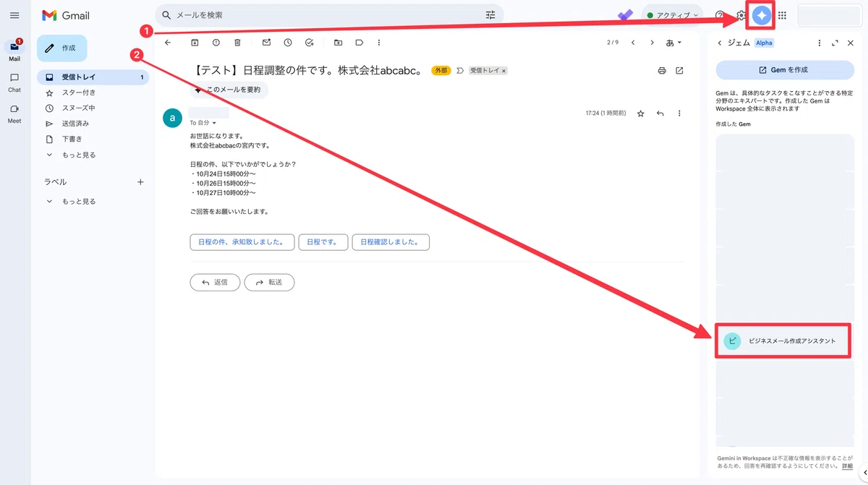Click the 転送 forward button
The image size is (868, 485).
point(269,282)
